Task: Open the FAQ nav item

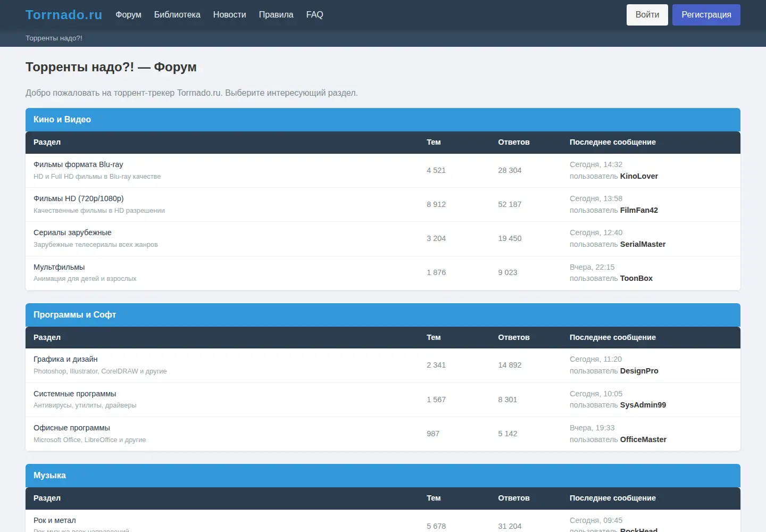Action: pos(315,15)
